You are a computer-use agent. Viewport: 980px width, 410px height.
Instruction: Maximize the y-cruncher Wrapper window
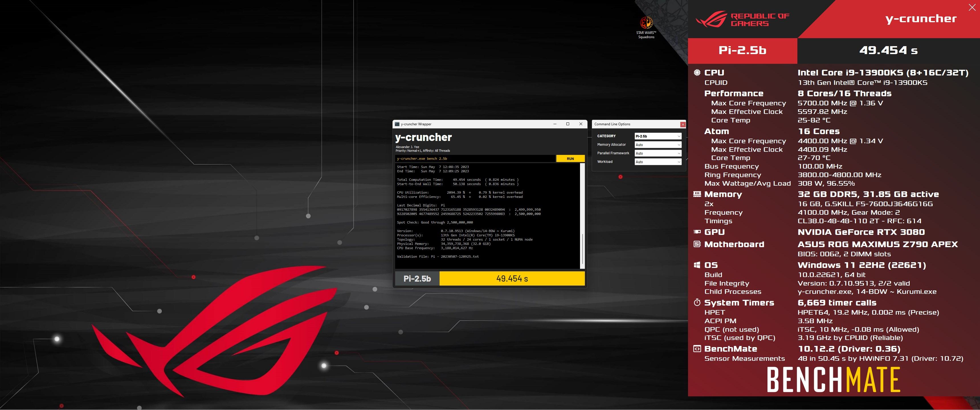pos(567,124)
